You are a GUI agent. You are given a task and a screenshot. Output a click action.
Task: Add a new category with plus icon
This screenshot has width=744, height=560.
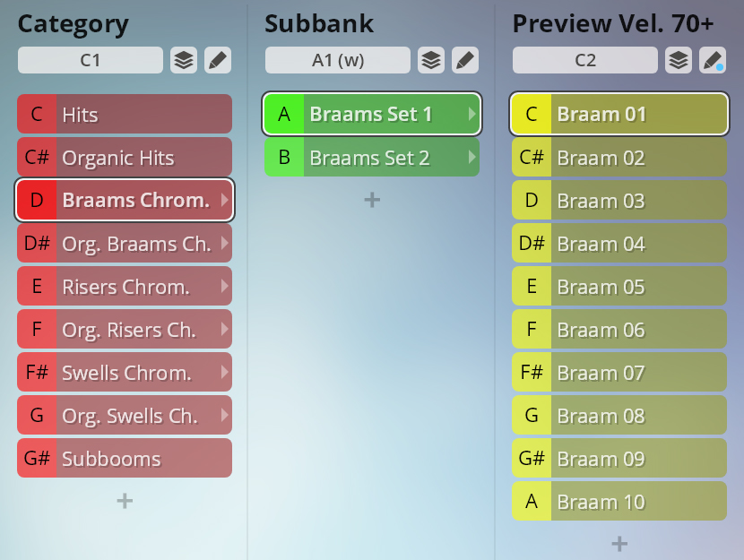[x=125, y=501]
